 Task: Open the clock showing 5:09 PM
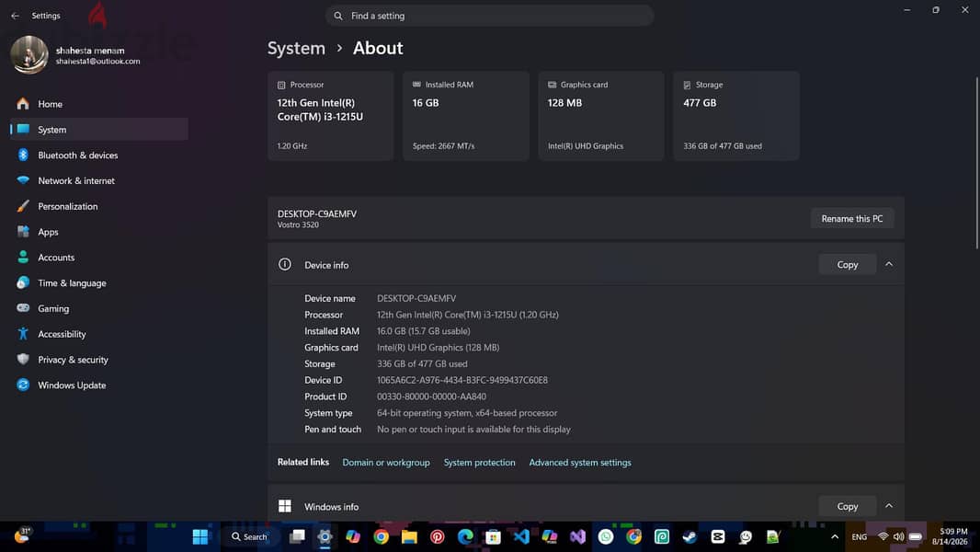[x=950, y=536]
